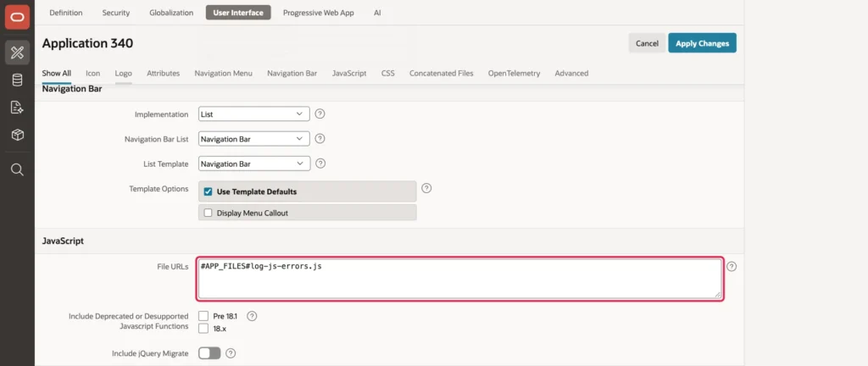This screenshot has width=868, height=366.
Task: Switch to the AI tab
Action: (377, 13)
